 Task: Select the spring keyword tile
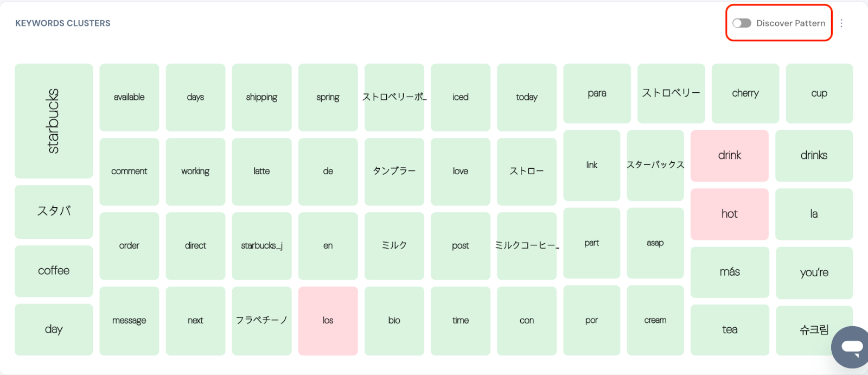pyautogui.click(x=328, y=97)
